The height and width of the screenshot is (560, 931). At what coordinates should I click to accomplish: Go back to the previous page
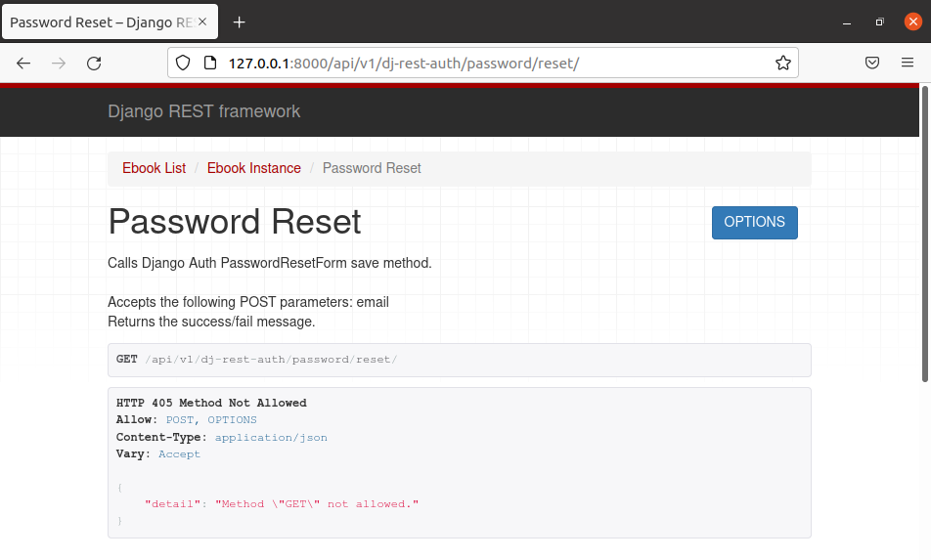(23, 63)
